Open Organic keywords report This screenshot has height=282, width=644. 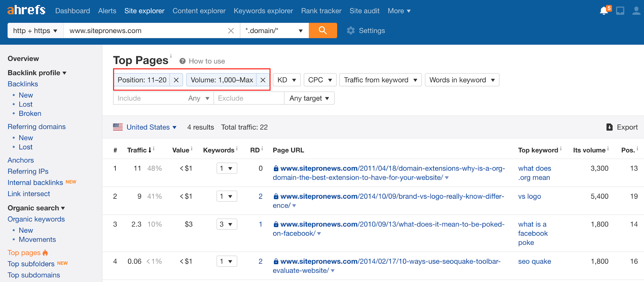pyautogui.click(x=36, y=219)
